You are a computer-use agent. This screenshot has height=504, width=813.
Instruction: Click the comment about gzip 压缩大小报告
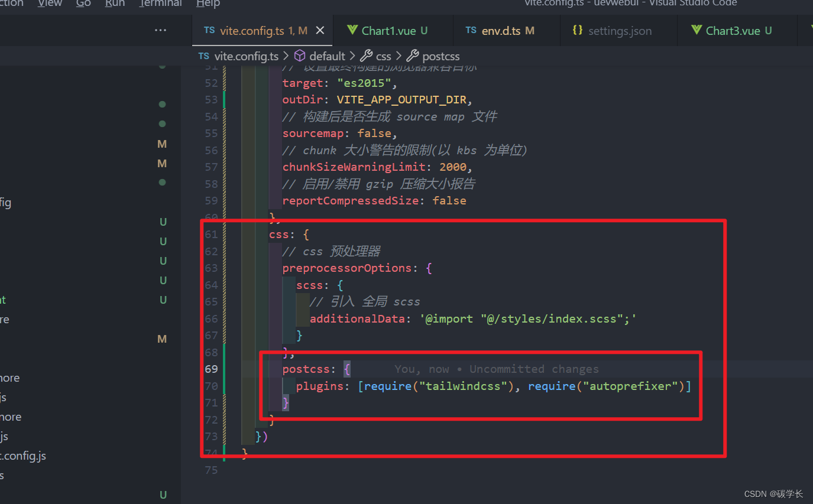(x=379, y=184)
